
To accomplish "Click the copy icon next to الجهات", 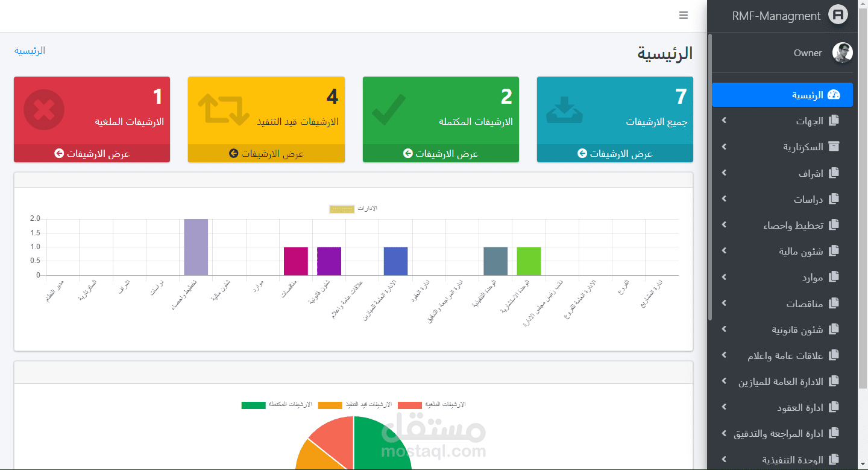I will [834, 121].
